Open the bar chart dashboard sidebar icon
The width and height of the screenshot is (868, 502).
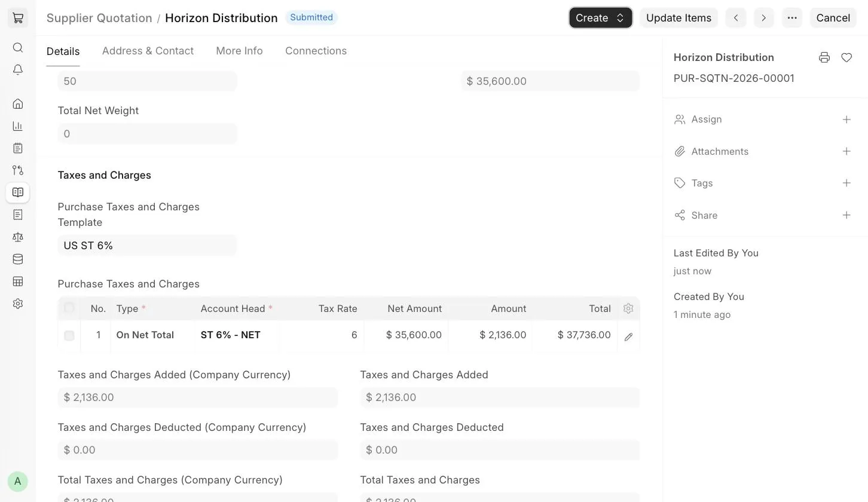18,126
